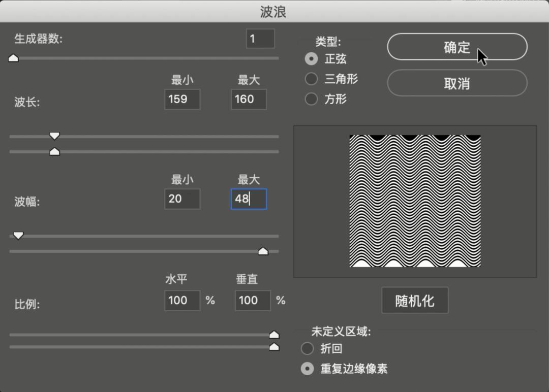Click the 确定 button to apply
Screen dimensions: 549x392
(456, 46)
